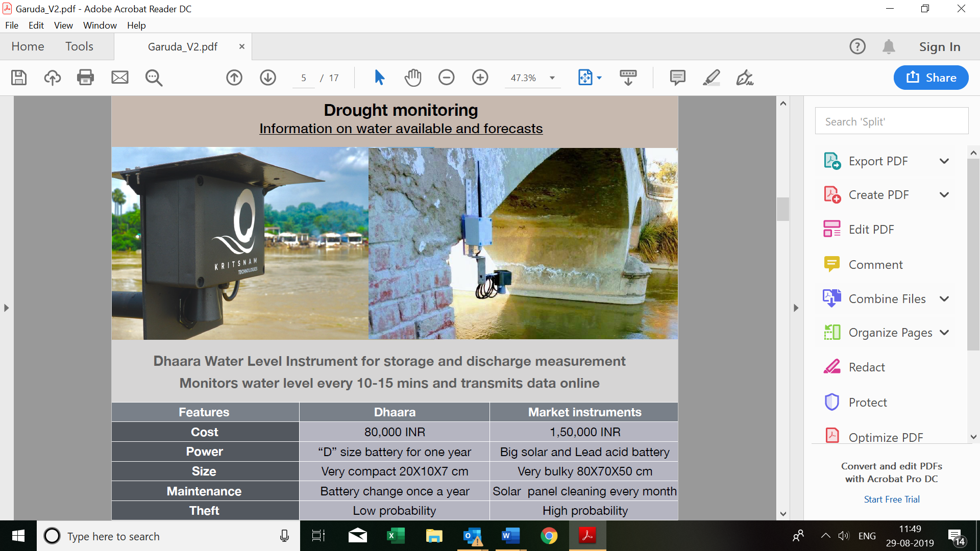The width and height of the screenshot is (980, 551).
Task: Open the Find text magnifier tool
Action: [x=154, y=78]
